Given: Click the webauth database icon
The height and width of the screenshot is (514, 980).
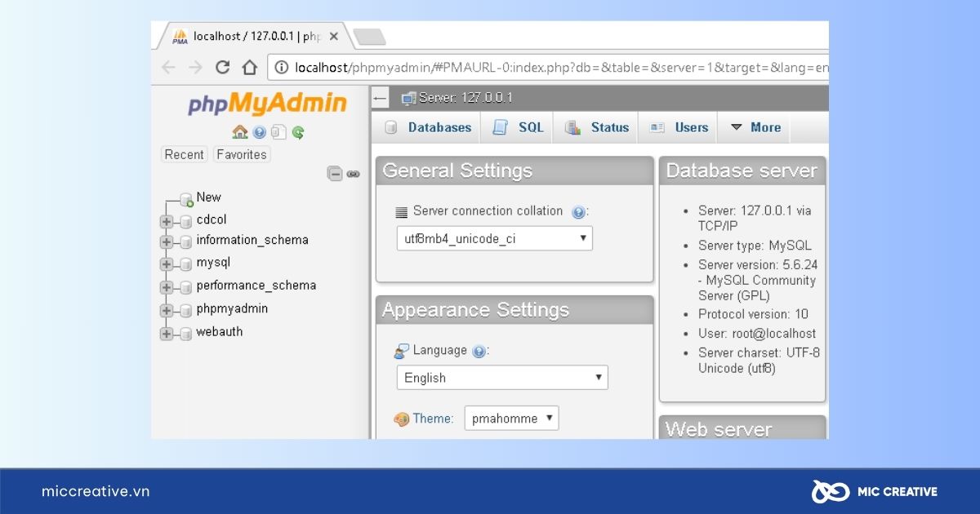Looking at the screenshot, I should click(185, 333).
